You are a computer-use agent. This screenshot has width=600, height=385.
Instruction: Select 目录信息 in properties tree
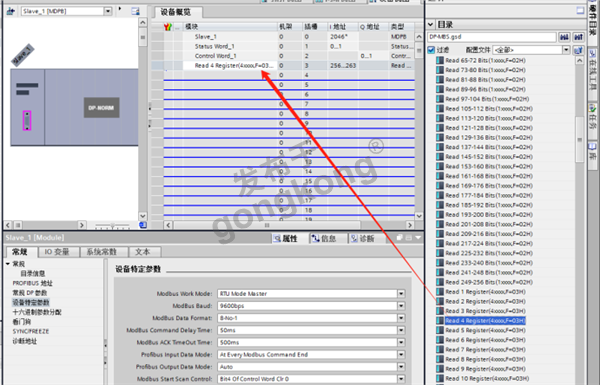click(x=33, y=273)
